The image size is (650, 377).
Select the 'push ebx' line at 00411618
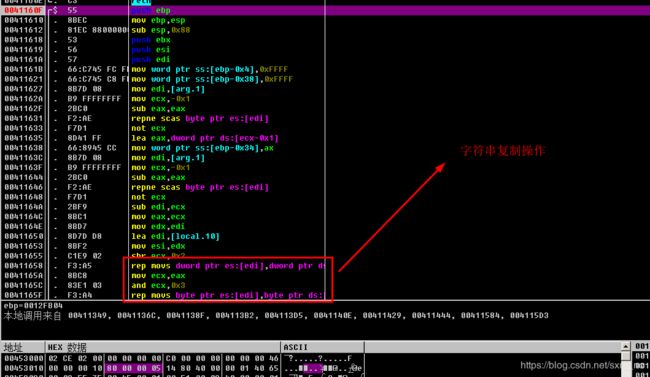click(151, 40)
